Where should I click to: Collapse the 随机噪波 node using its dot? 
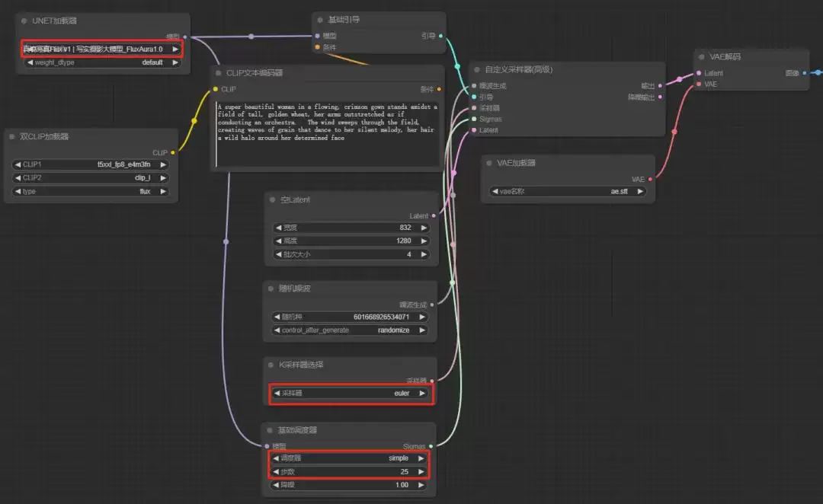pos(271,289)
